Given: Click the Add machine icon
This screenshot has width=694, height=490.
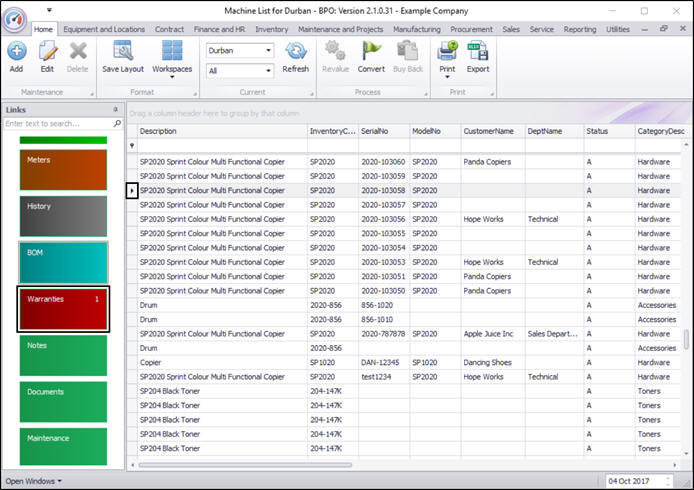Looking at the screenshot, I should click(x=16, y=51).
